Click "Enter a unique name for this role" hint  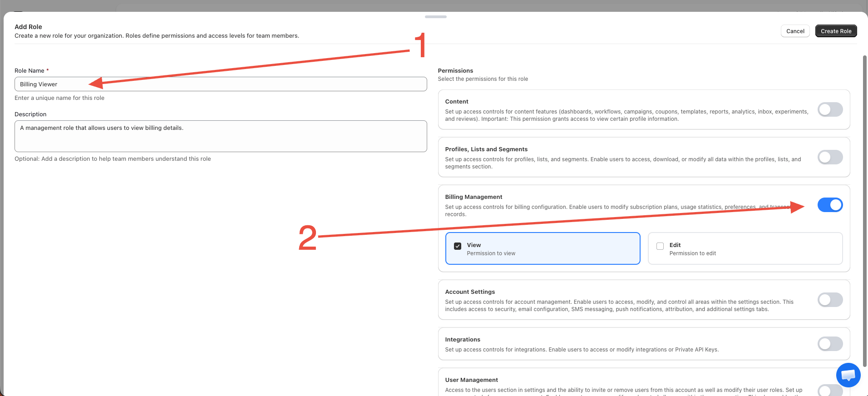(59, 98)
